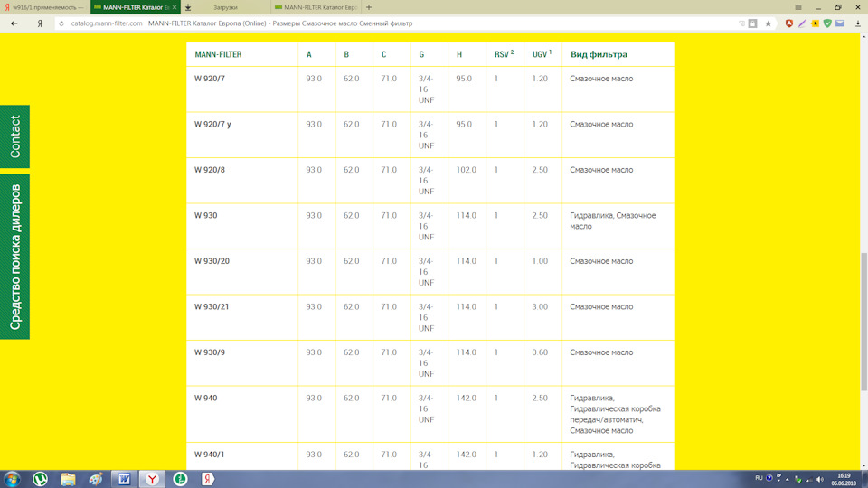Image resolution: width=868 pixels, height=488 pixels.
Task: Open the browser main menu (hamburger)
Action: point(798,7)
